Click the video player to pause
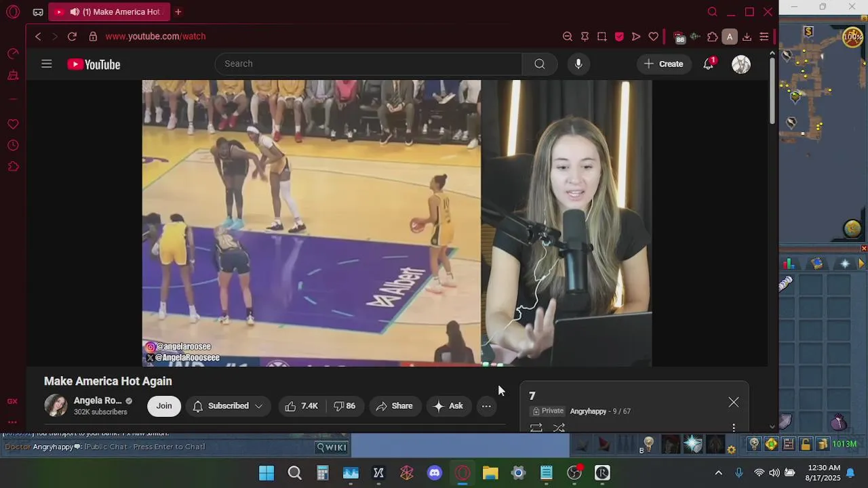 point(397,223)
